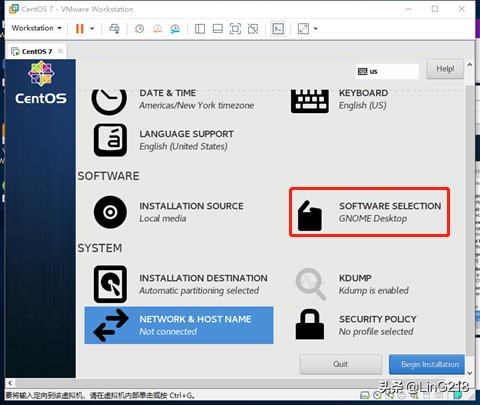This screenshot has height=405, width=480.
Task: Click the LANGUAGE SUPPORT label
Action: point(186,134)
